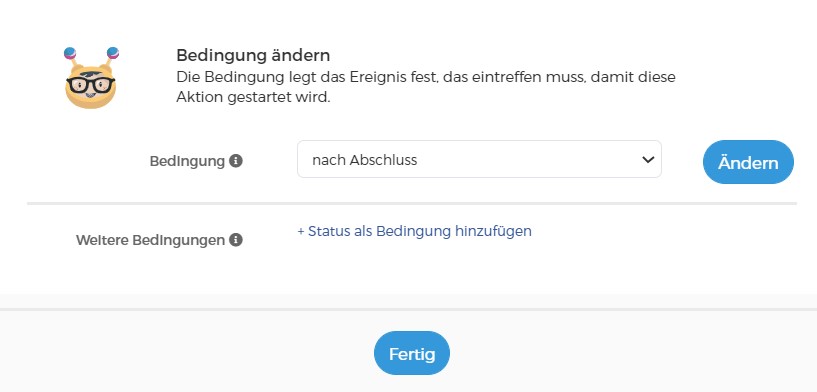
Task: Click the 'nach Abschluss' selected value text
Action: pyautogui.click(x=365, y=160)
